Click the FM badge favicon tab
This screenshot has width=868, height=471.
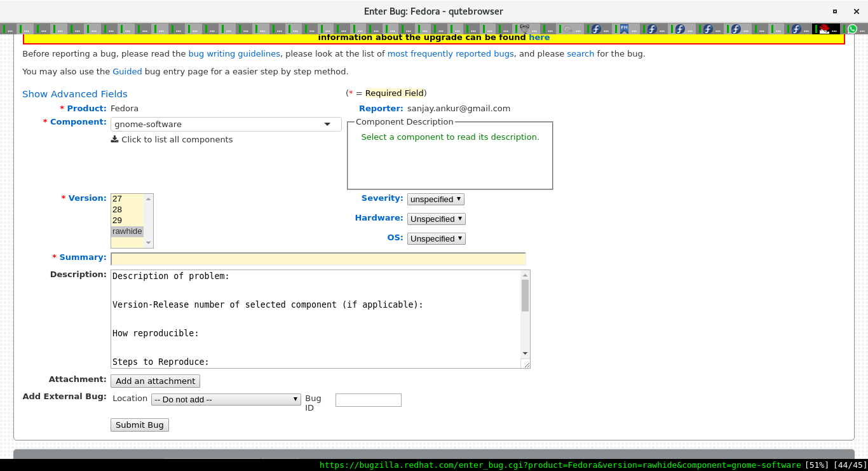[x=624, y=28]
